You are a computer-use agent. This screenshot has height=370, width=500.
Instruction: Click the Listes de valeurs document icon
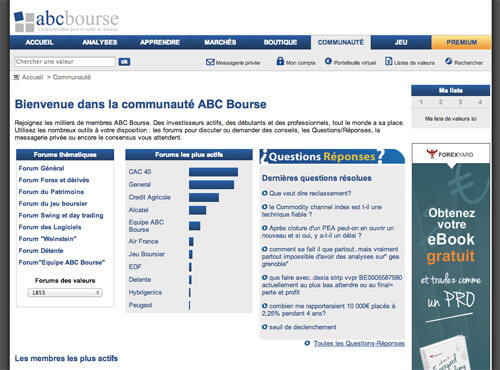point(388,61)
